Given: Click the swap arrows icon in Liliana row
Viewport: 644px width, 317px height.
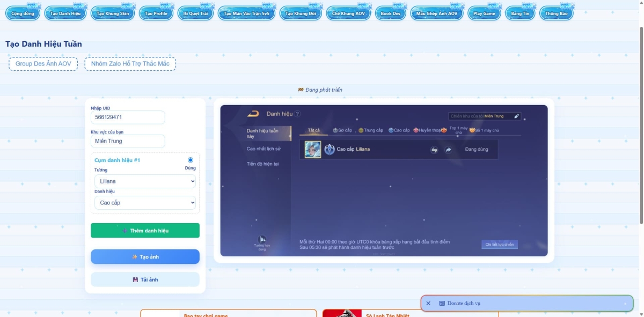Looking at the screenshot, I should click(x=434, y=150).
